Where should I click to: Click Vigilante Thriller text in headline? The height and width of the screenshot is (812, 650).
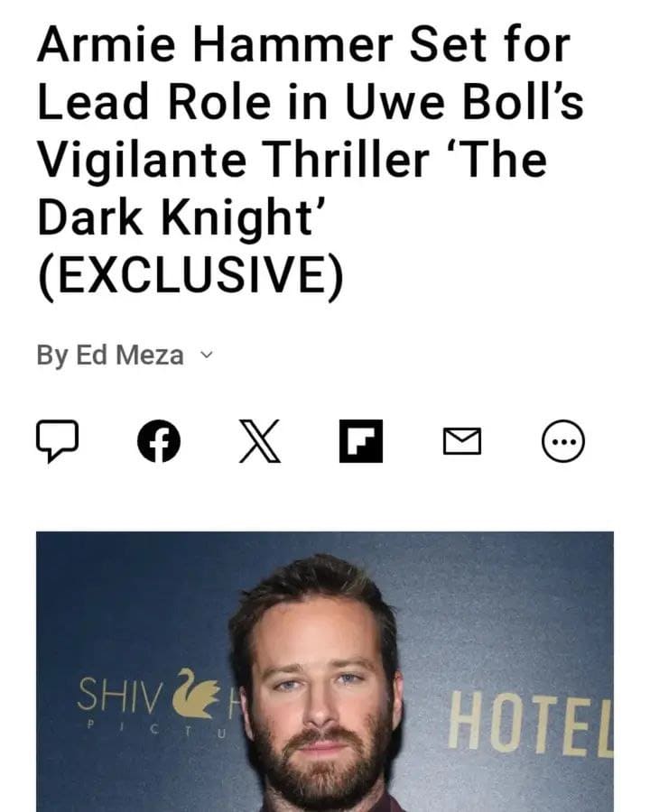[233, 160]
